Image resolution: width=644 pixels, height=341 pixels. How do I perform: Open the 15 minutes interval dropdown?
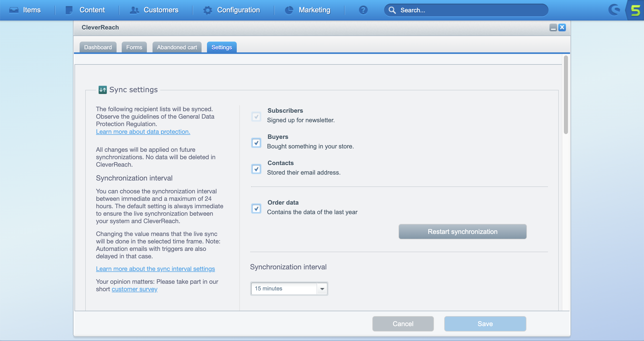289,289
